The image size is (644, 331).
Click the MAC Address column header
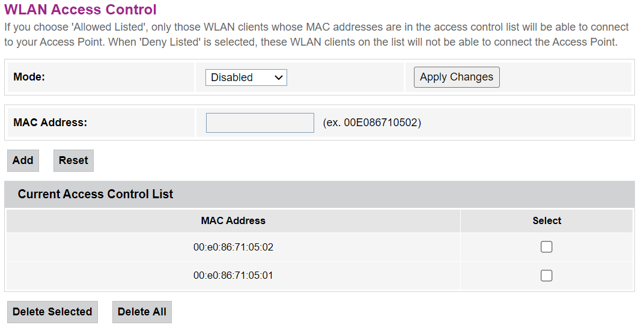pos(233,220)
